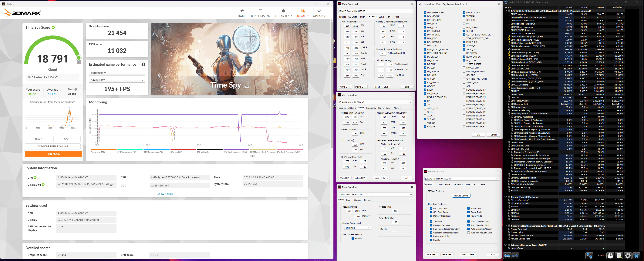Click the Show details link

[165, 194]
